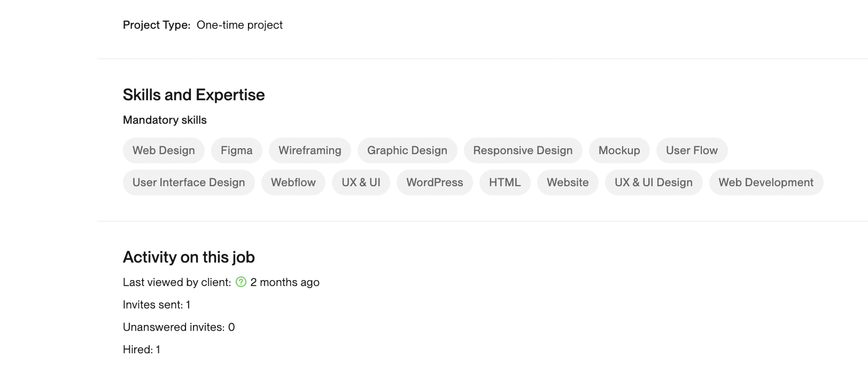Click the Mockup skill tag
868x382 pixels.
(x=619, y=150)
